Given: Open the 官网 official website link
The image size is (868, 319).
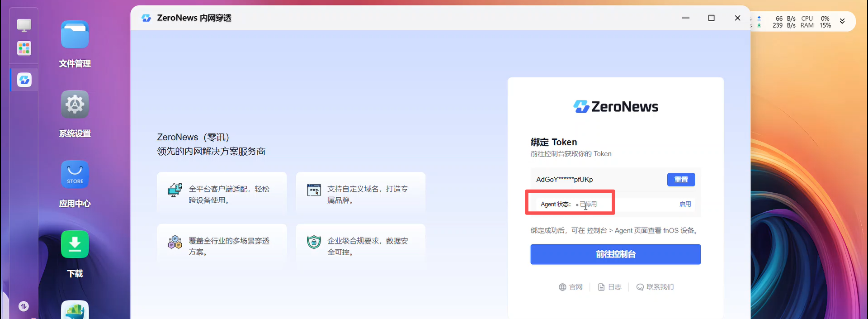Looking at the screenshot, I should (571, 287).
